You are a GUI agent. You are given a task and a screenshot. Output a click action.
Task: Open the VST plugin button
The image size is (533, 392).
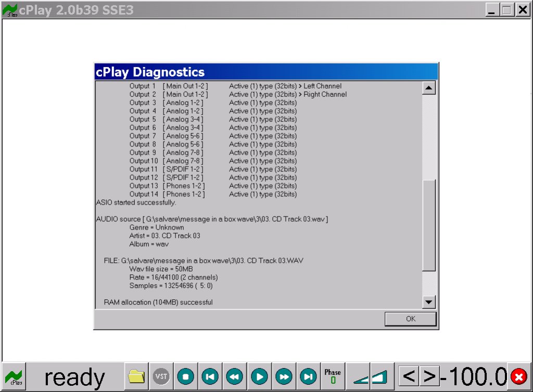click(x=161, y=376)
